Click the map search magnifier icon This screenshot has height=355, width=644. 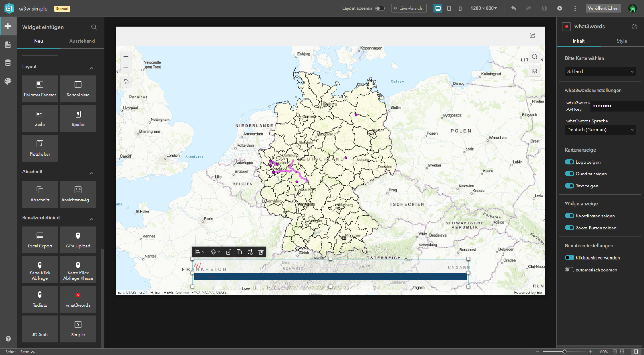[535, 57]
